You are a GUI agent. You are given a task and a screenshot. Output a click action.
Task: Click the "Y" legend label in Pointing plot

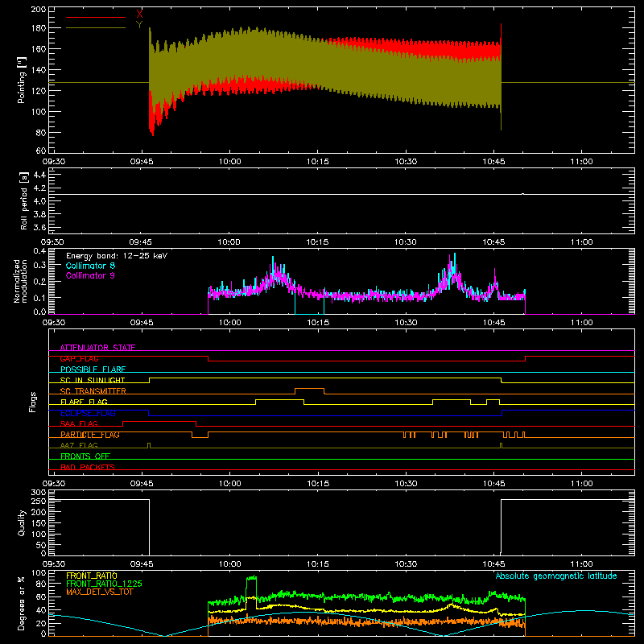pos(139,25)
